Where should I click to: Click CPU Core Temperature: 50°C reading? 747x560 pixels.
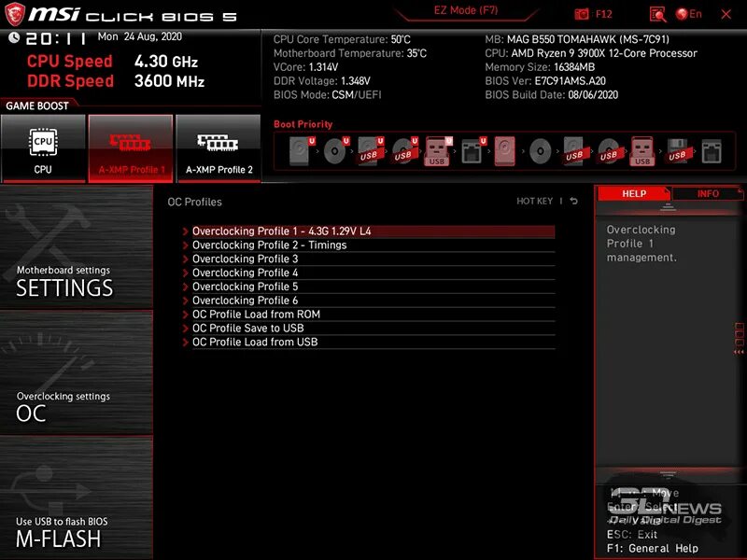pos(342,39)
